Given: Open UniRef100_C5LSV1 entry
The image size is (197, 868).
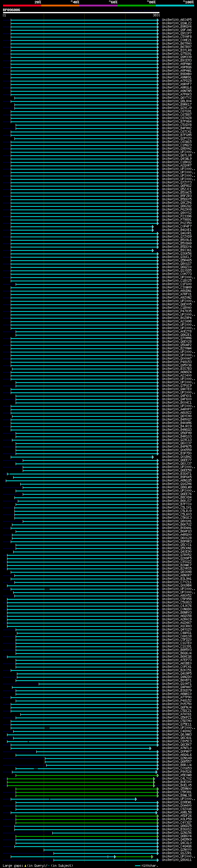Looking at the screenshot, I should point(177,508).
